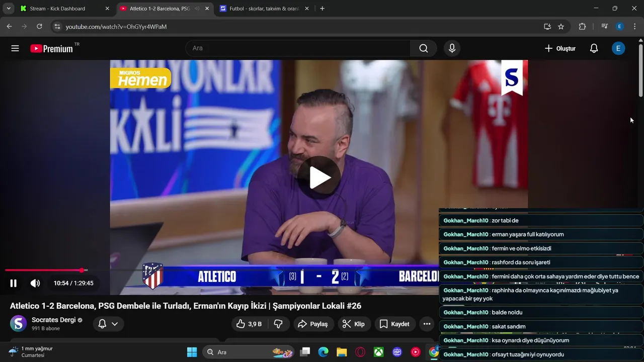The height and width of the screenshot is (362, 644).
Task: Like the video with 3,9 B thumbs up
Action: point(249,324)
